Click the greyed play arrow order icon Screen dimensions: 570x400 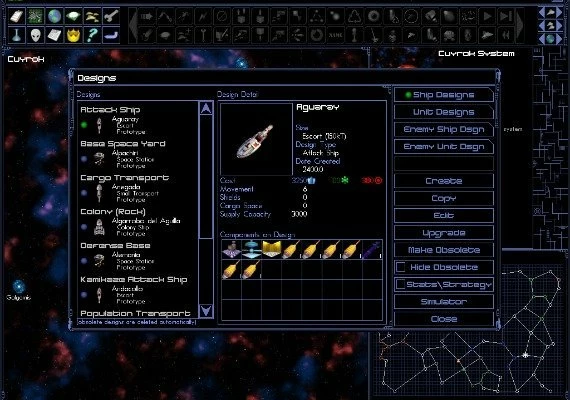tap(487, 16)
